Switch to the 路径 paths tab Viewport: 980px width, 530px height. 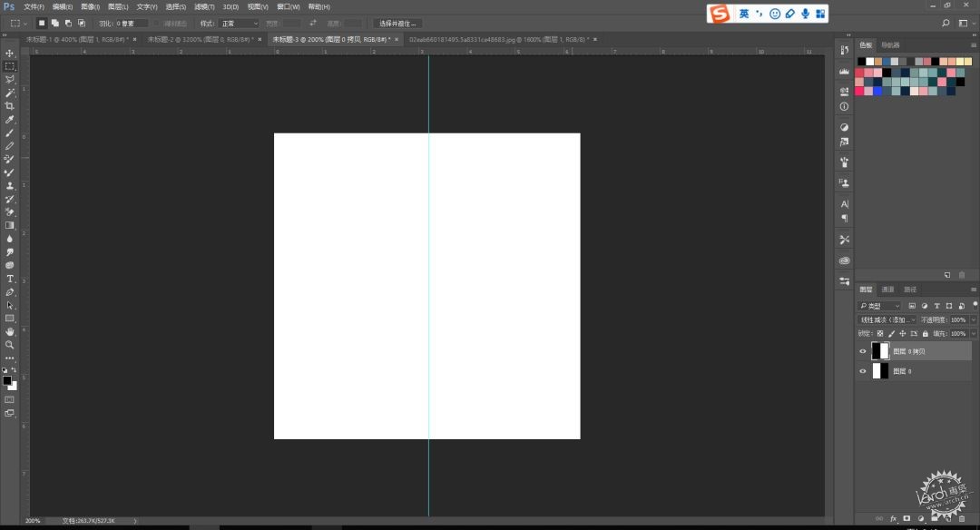(x=910, y=290)
